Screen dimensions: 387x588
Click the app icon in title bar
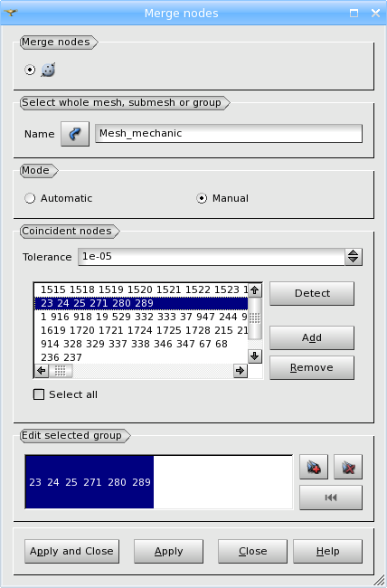pyautogui.click(x=11, y=13)
